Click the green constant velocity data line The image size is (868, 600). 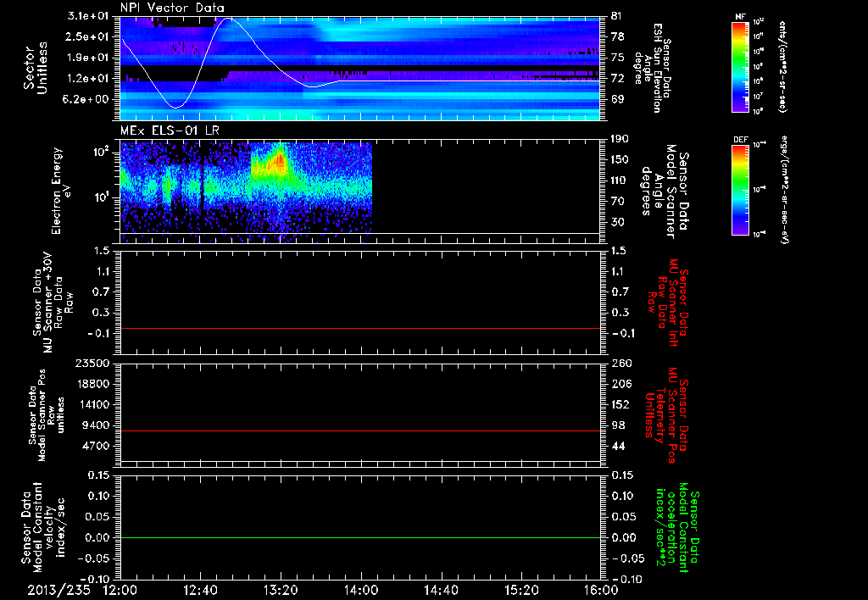coord(359,537)
